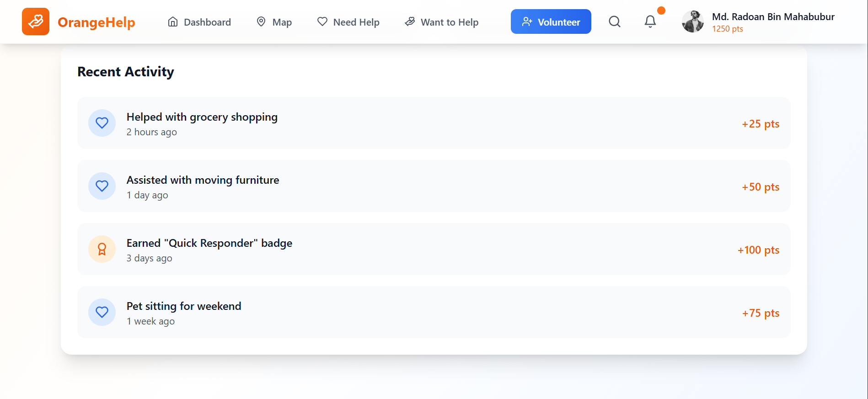Click the OrangeHelp brand name
This screenshot has height=399, width=868.
(96, 22)
